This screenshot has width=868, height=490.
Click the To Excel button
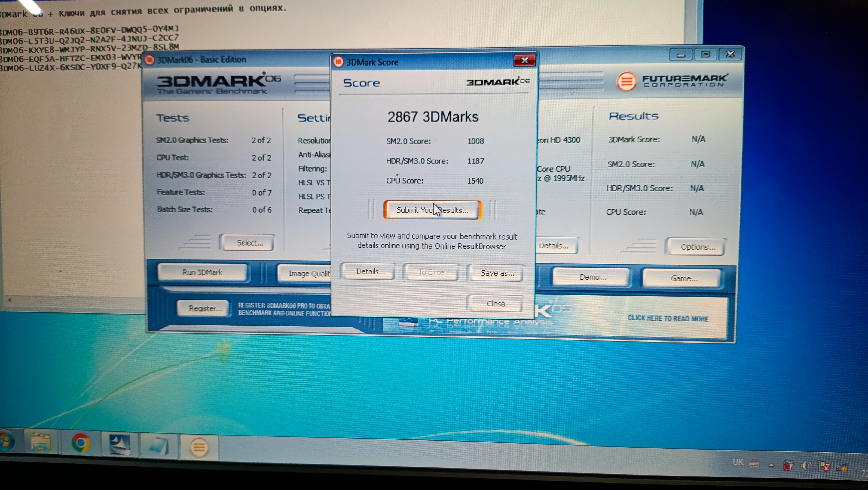point(432,272)
